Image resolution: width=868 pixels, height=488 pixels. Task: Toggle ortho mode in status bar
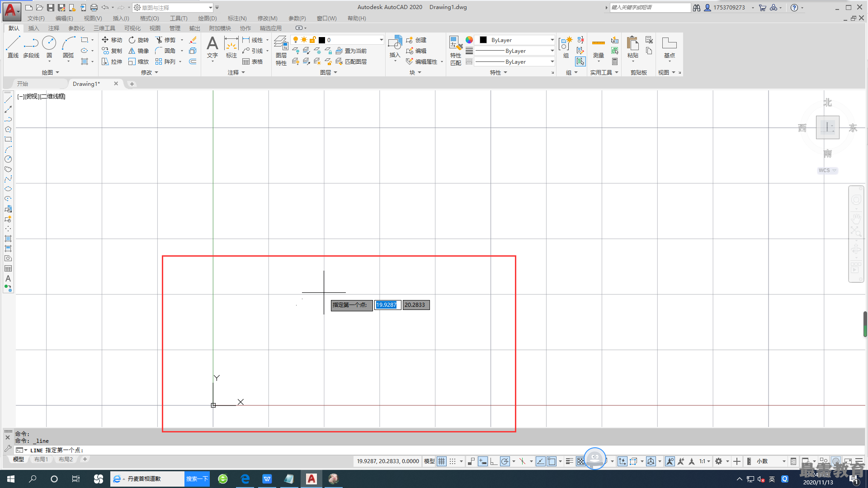click(x=494, y=461)
